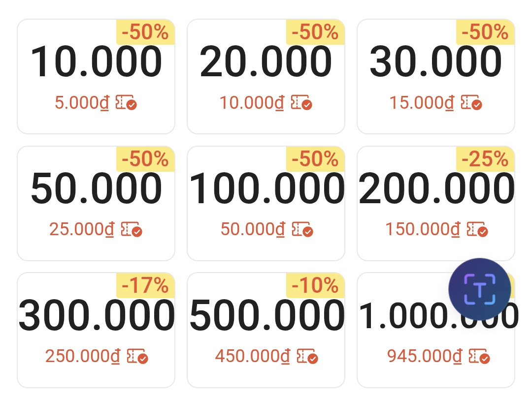
Task: Click voucher icon beside 15.000đ price
Action: click(471, 103)
